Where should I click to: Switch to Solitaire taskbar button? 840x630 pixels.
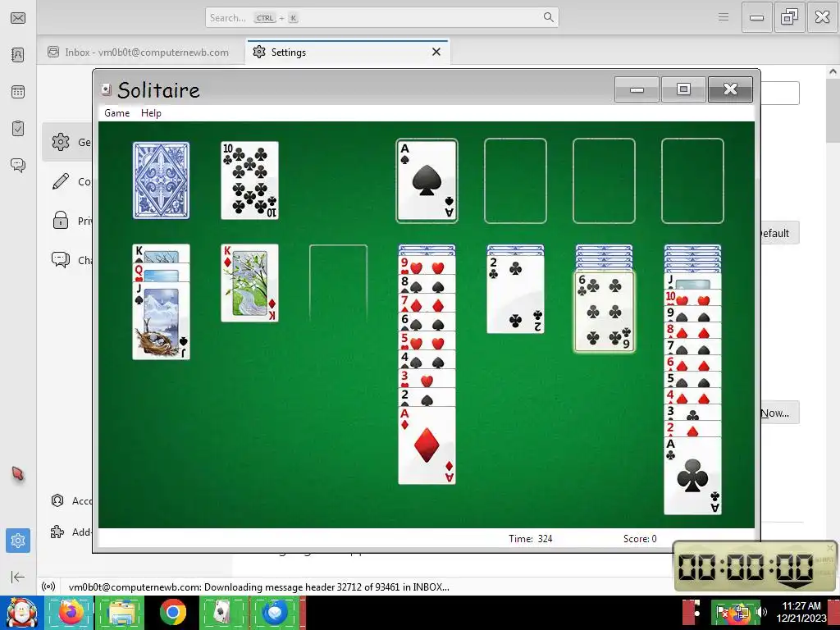(x=223, y=613)
